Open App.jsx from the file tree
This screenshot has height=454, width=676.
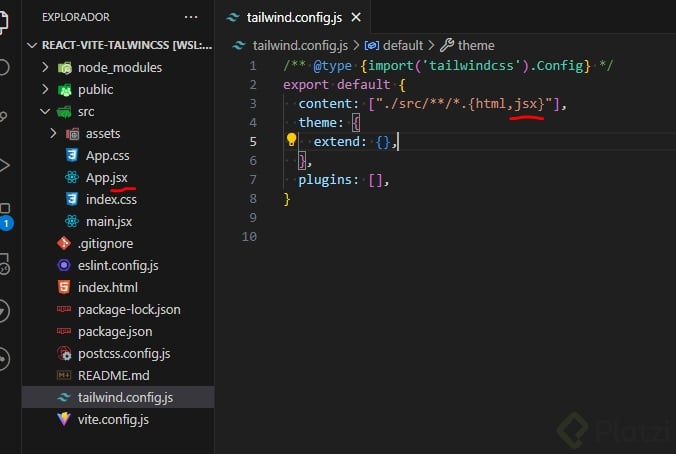pos(106,178)
